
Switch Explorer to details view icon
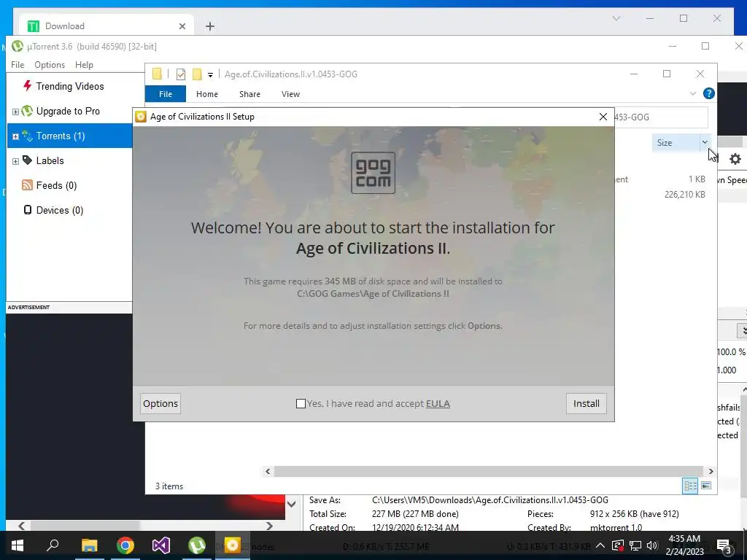click(x=690, y=486)
